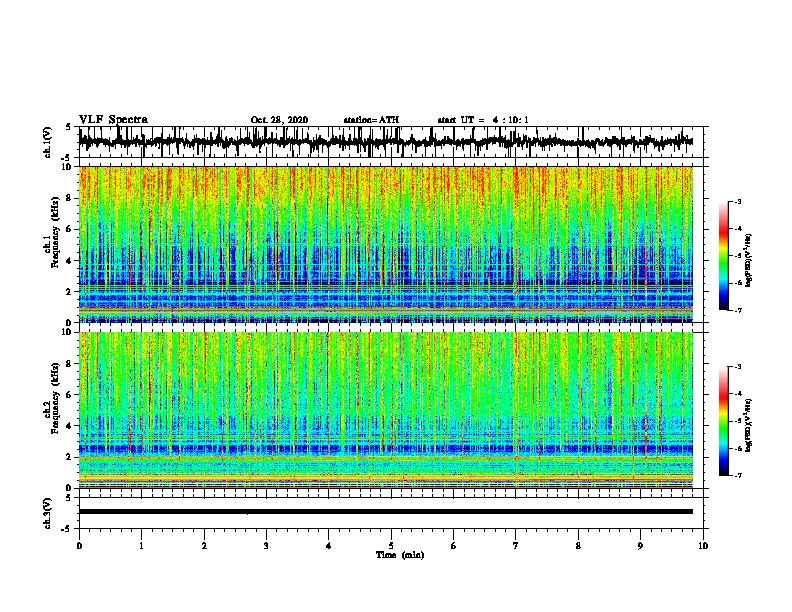Click inside the ch.2 spectrogram panel
The image size is (792, 612).
pos(385,410)
